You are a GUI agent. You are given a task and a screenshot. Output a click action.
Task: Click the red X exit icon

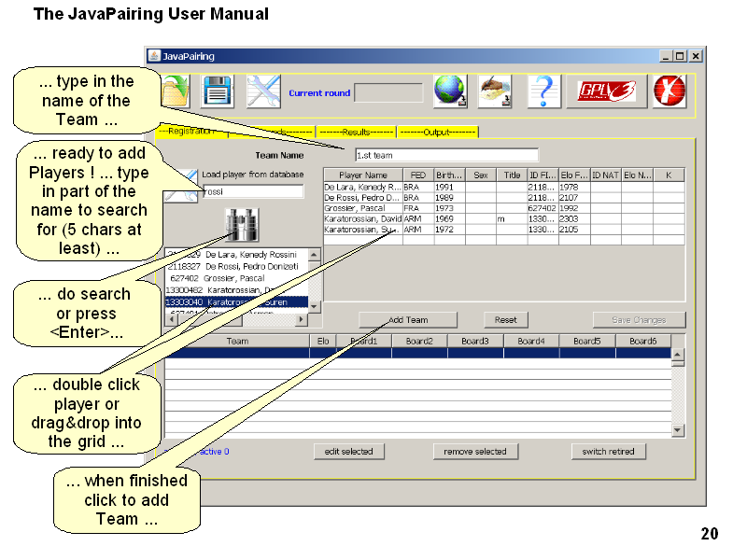tap(669, 91)
